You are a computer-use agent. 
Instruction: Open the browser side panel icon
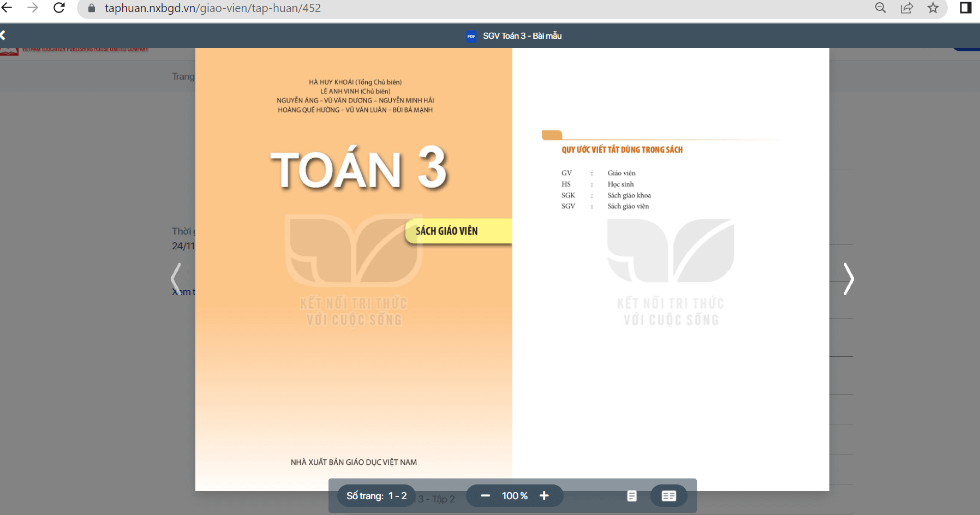(966, 8)
